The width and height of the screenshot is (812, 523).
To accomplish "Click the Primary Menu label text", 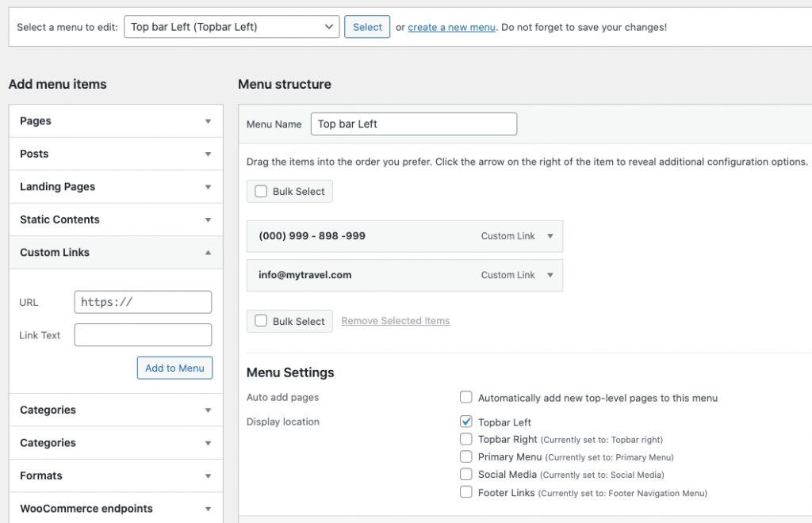I will [x=510, y=457].
